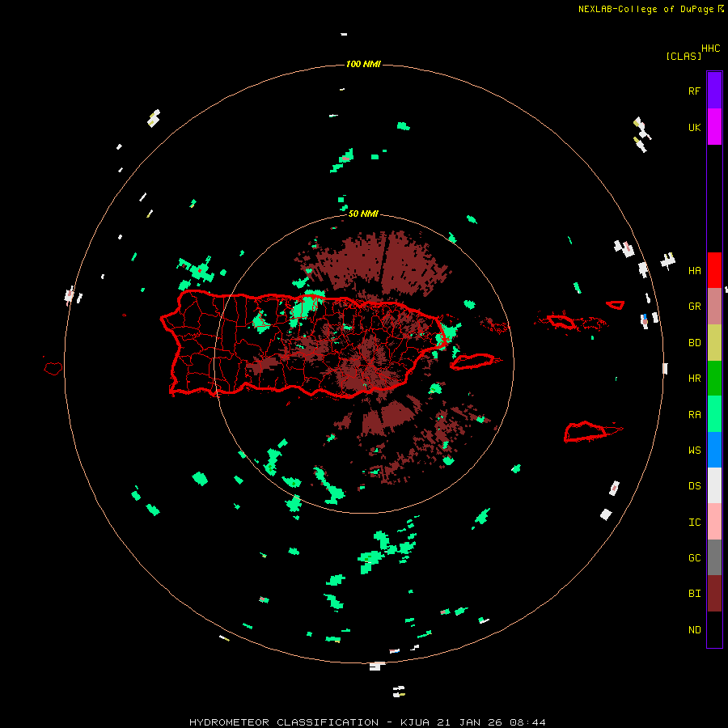The width and height of the screenshot is (728, 728).
Task: Click the DS legend label
Action: point(694,486)
